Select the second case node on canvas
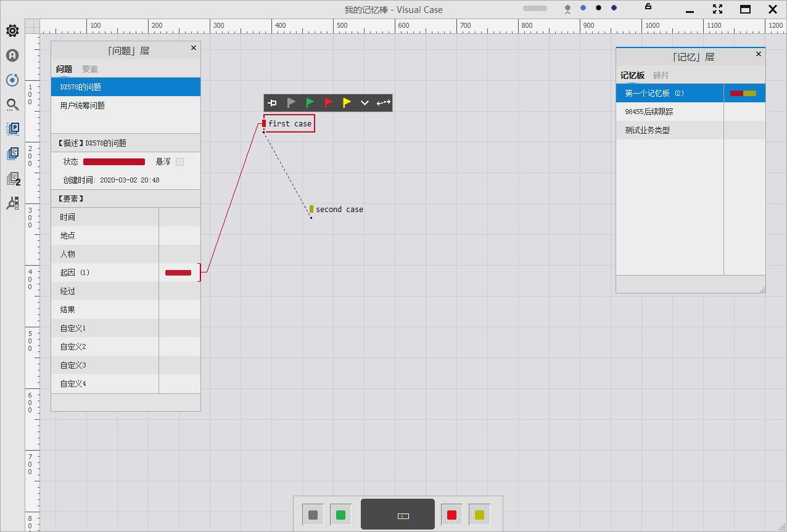The width and height of the screenshot is (787, 532). [x=337, y=210]
